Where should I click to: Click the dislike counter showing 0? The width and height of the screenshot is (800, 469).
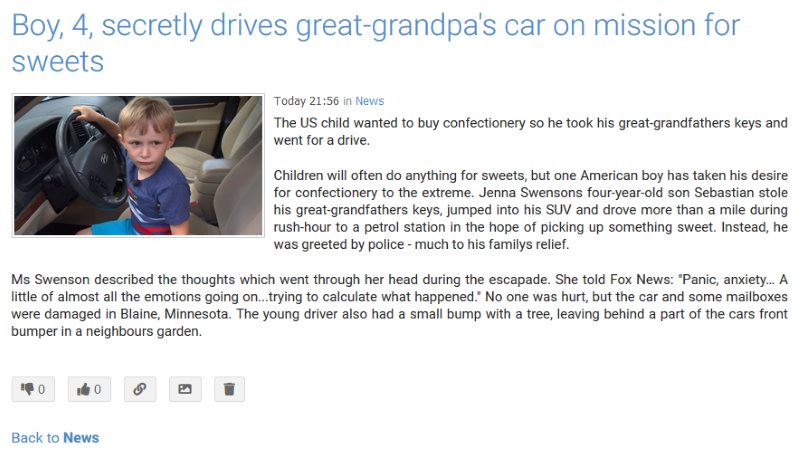(x=41, y=390)
